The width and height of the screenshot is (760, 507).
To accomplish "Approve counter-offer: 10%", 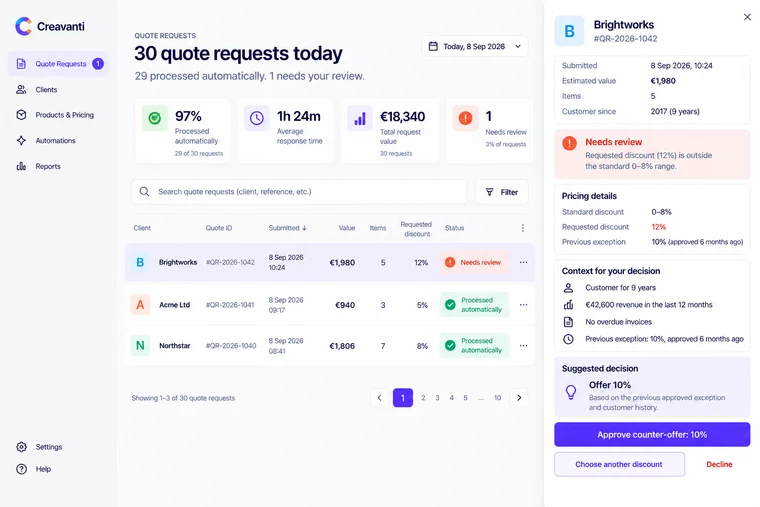I will coord(652,435).
